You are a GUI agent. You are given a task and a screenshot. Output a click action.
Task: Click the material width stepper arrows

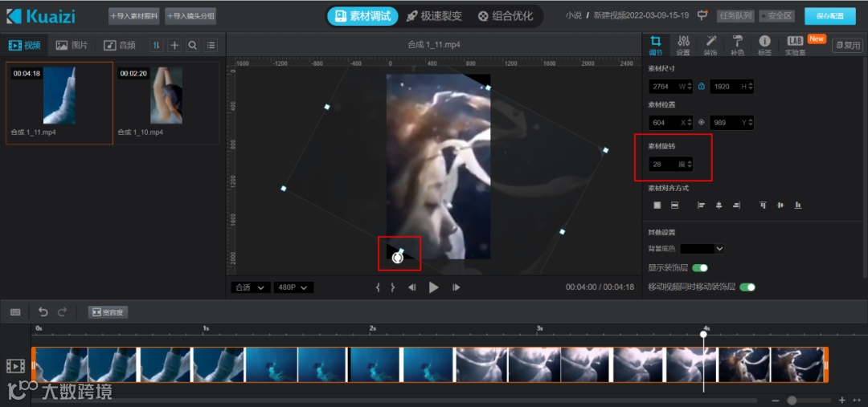(x=690, y=86)
